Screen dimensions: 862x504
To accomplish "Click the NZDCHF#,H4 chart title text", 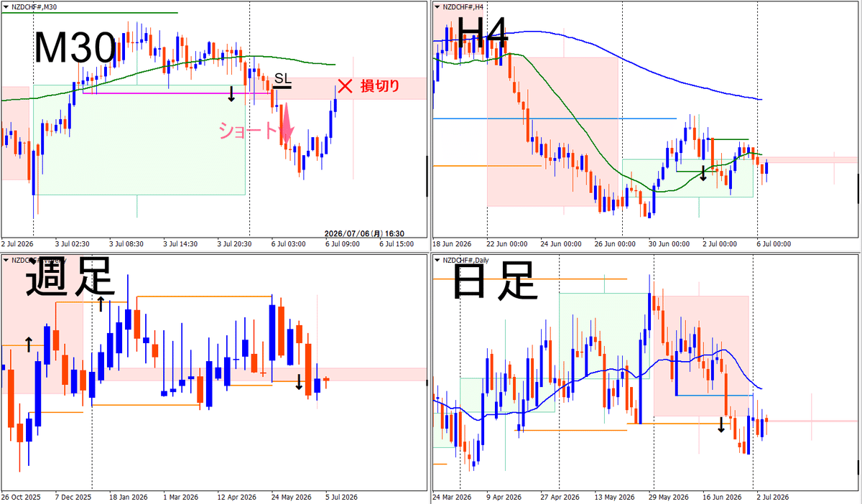I will click(x=463, y=6).
